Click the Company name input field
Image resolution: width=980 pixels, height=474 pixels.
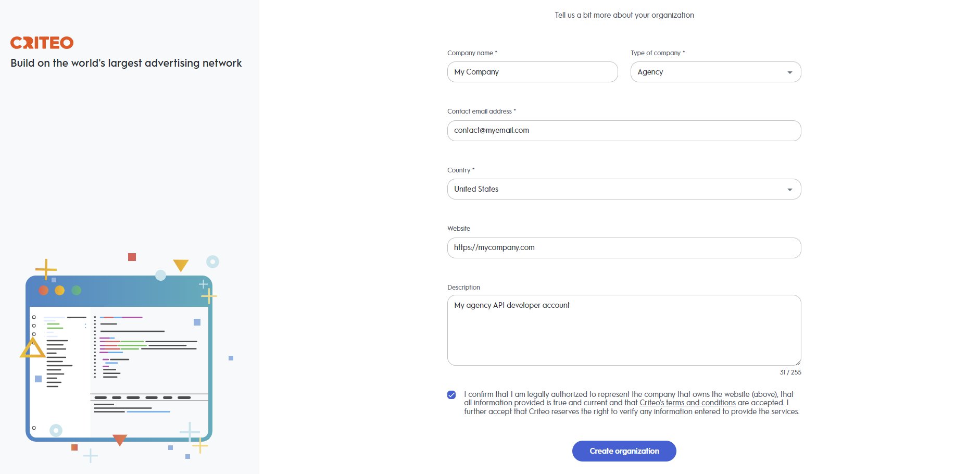532,72
